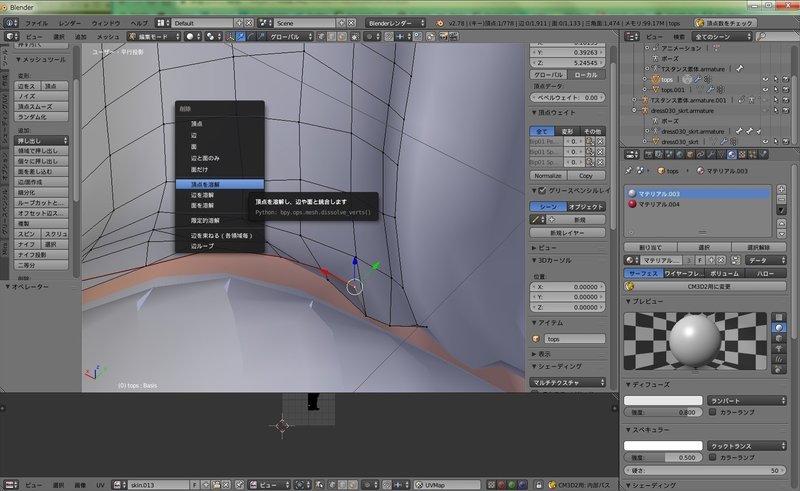Open the マルチテクスチャ shading dropdown

[x=567, y=382]
